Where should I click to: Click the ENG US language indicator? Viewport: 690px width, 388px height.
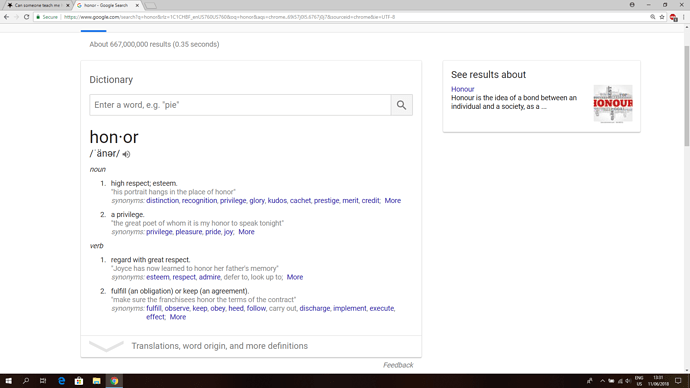[x=639, y=381]
